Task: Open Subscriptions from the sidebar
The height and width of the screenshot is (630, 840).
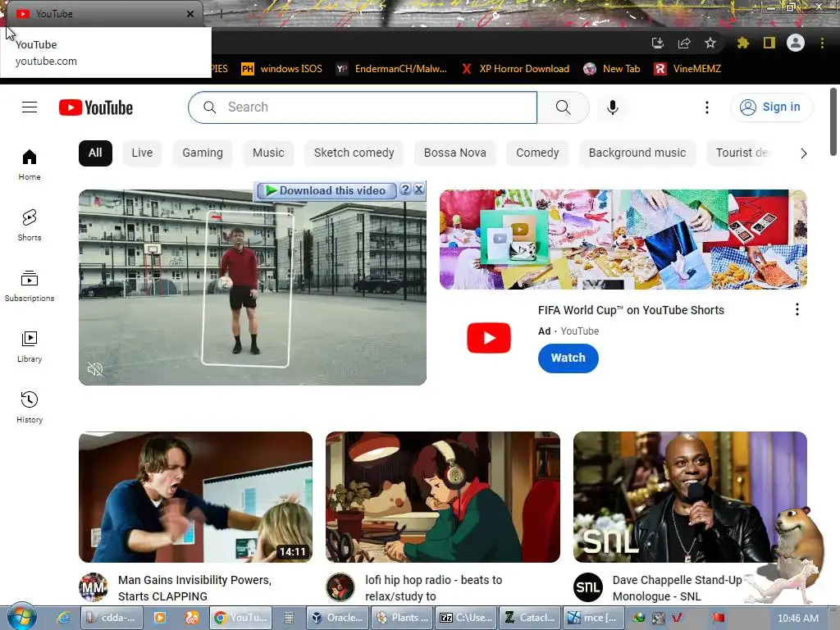Action: tap(30, 286)
